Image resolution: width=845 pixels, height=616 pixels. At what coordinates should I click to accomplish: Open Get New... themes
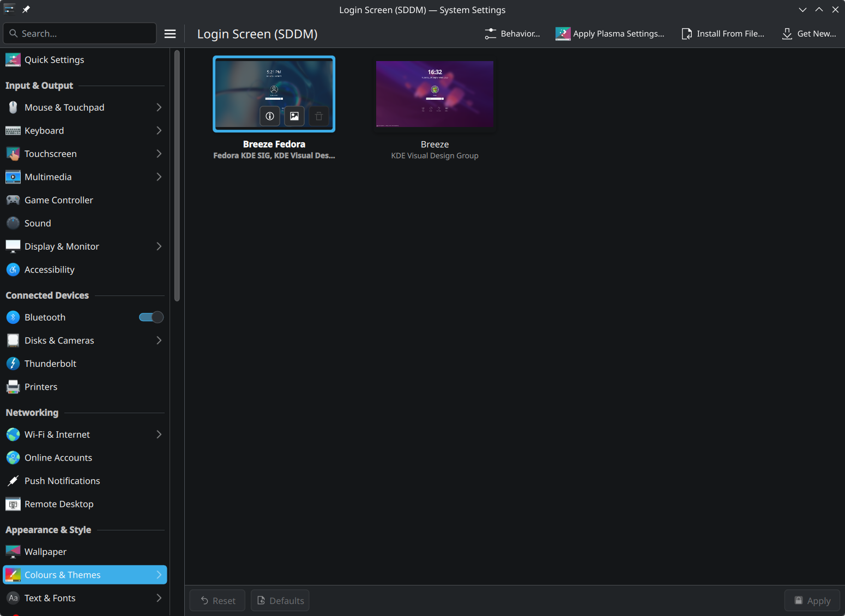click(809, 34)
